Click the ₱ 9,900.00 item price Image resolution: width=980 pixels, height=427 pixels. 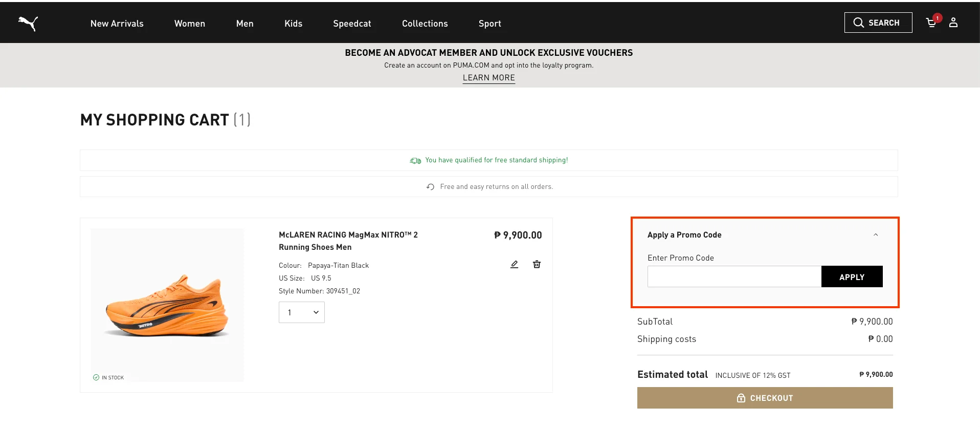(x=518, y=235)
